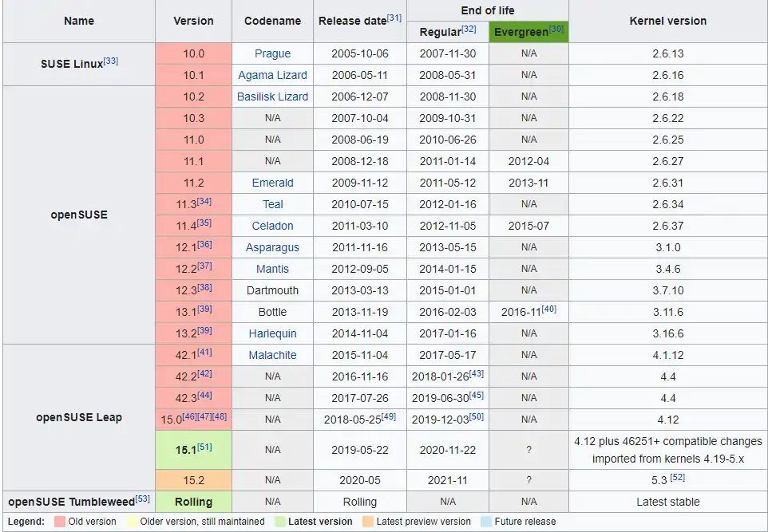Click the green Latest version legend swatch

(x=279, y=522)
